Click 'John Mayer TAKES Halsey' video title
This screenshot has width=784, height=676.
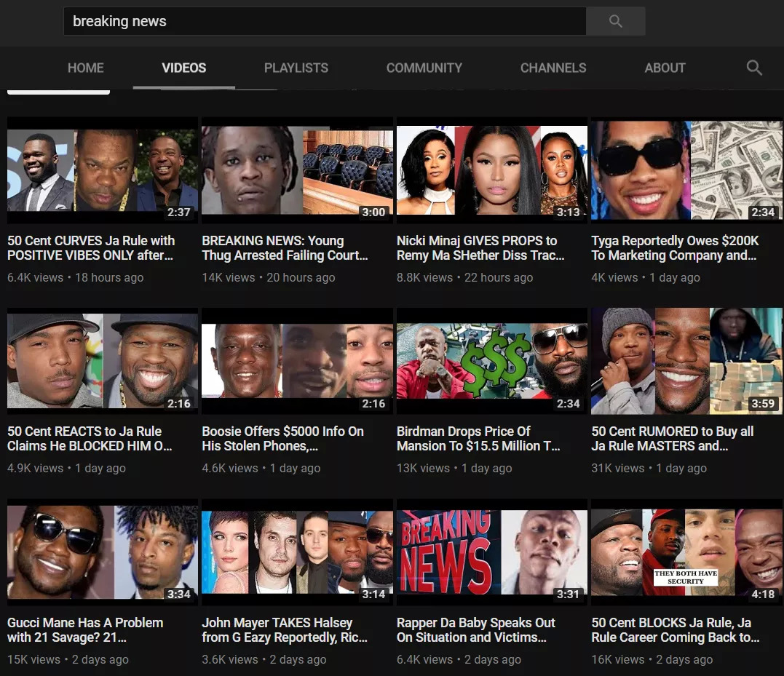284,630
